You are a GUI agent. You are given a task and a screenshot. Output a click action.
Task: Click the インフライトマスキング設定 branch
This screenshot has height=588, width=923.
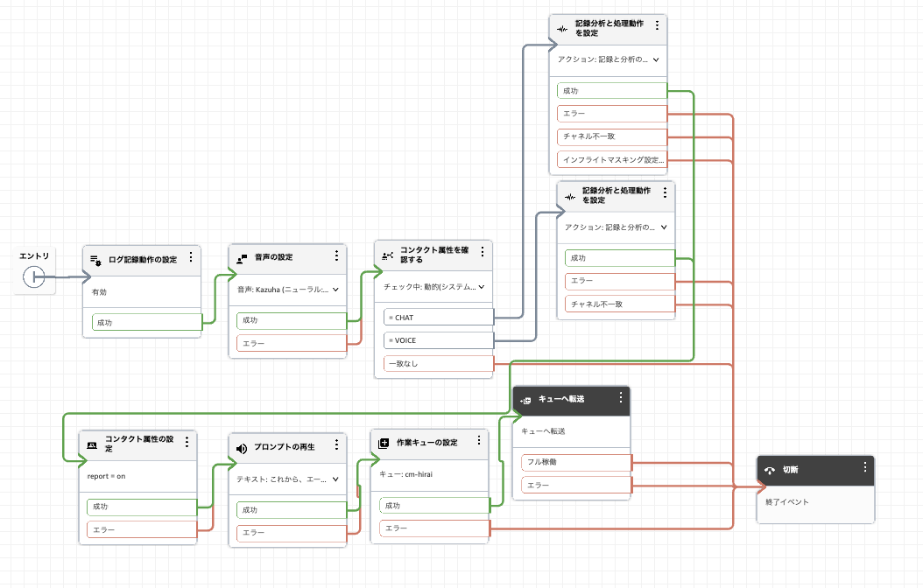click(x=612, y=159)
